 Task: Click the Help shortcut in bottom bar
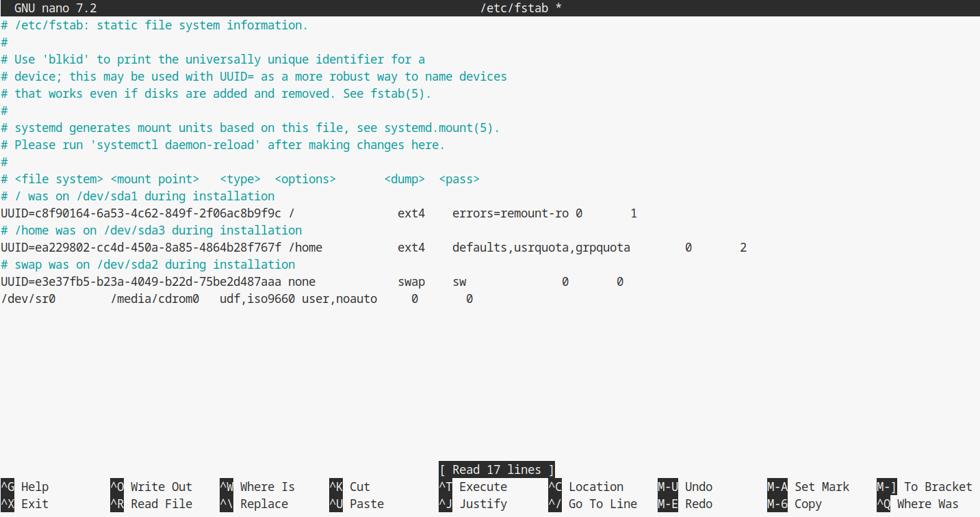click(34, 487)
